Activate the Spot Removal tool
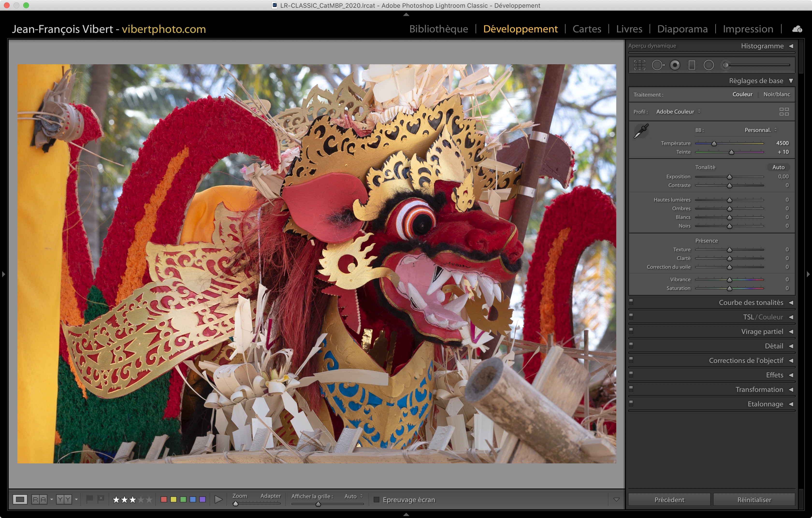This screenshot has height=518, width=812. tap(657, 65)
